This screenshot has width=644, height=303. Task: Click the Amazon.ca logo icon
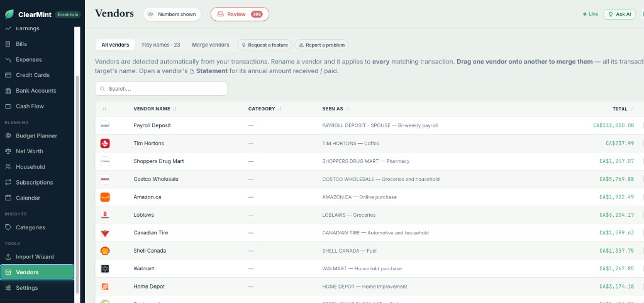pos(105,197)
